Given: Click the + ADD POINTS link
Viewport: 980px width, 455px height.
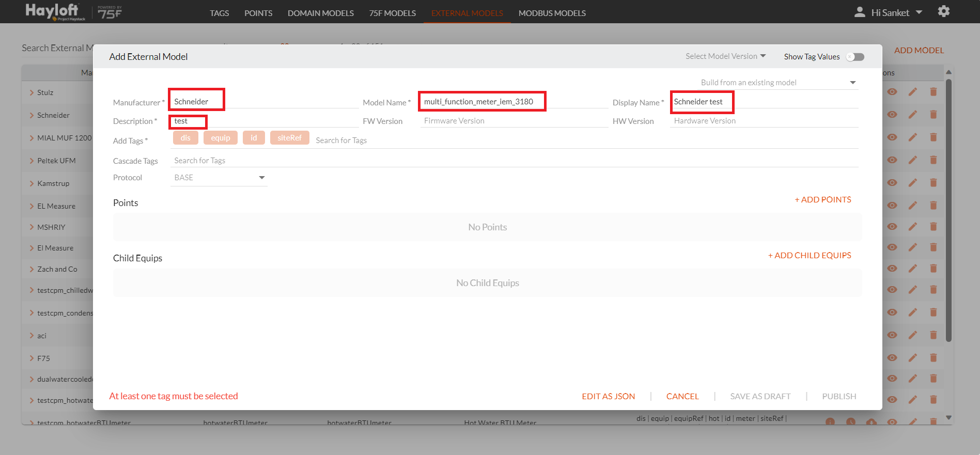Looking at the screenshot, I should pyautogui.click(x=823, y=199).
